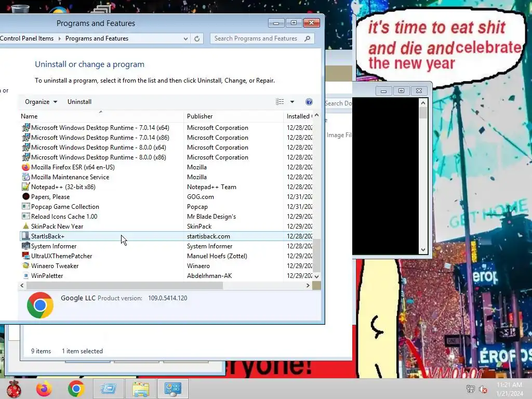532x399 pixels.
Task: Click the SkinPack New Year tree icon
Action: coord(26,226)
